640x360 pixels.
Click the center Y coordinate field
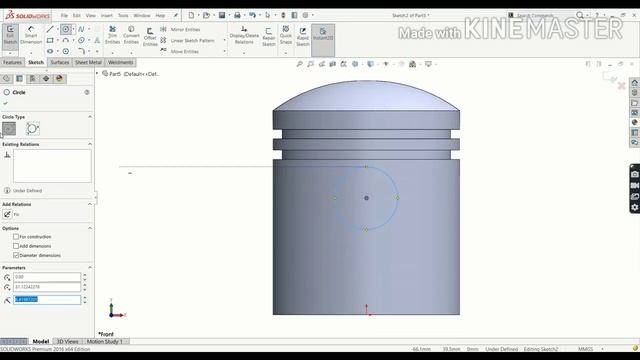pyautogui.click(x=47, y=287)
